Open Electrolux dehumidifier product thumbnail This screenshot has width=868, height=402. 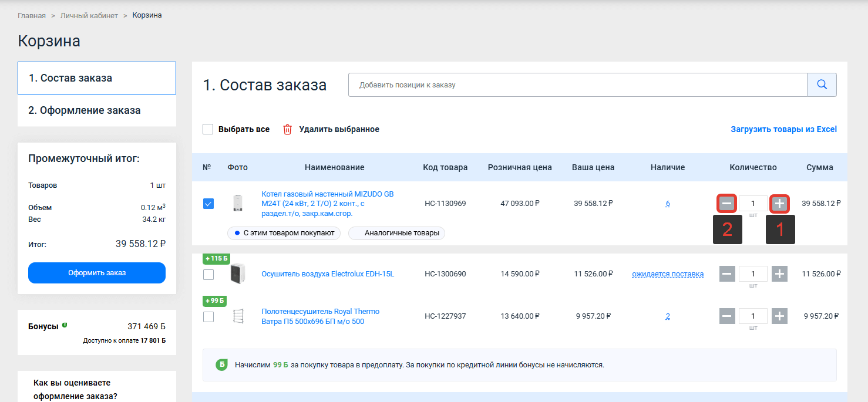[238, 274]
